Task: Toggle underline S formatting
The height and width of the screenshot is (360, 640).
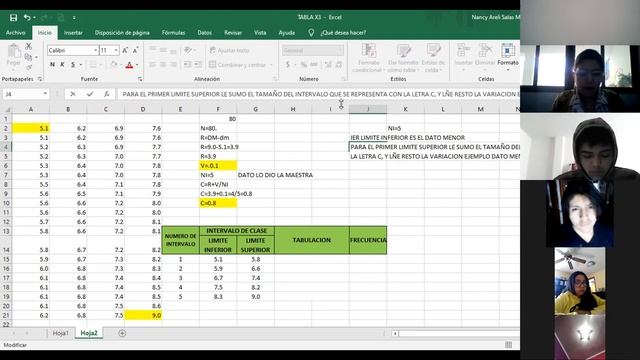Action: (x=73, y=64)
